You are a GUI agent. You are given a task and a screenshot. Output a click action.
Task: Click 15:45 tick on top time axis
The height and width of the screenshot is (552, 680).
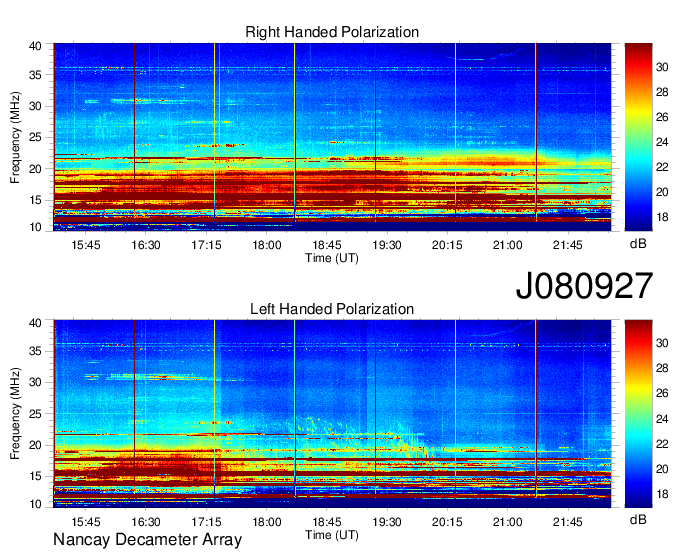pos(86,245)
